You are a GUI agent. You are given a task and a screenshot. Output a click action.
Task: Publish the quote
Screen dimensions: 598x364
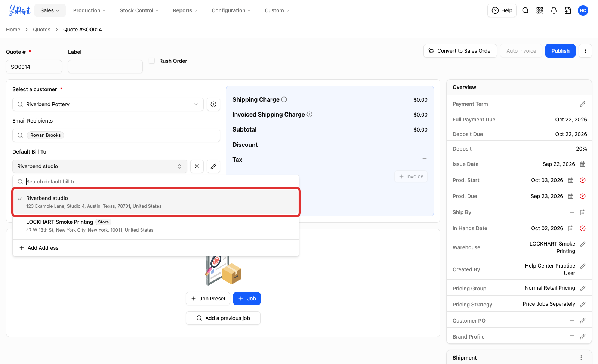click(x=560, y=51)
